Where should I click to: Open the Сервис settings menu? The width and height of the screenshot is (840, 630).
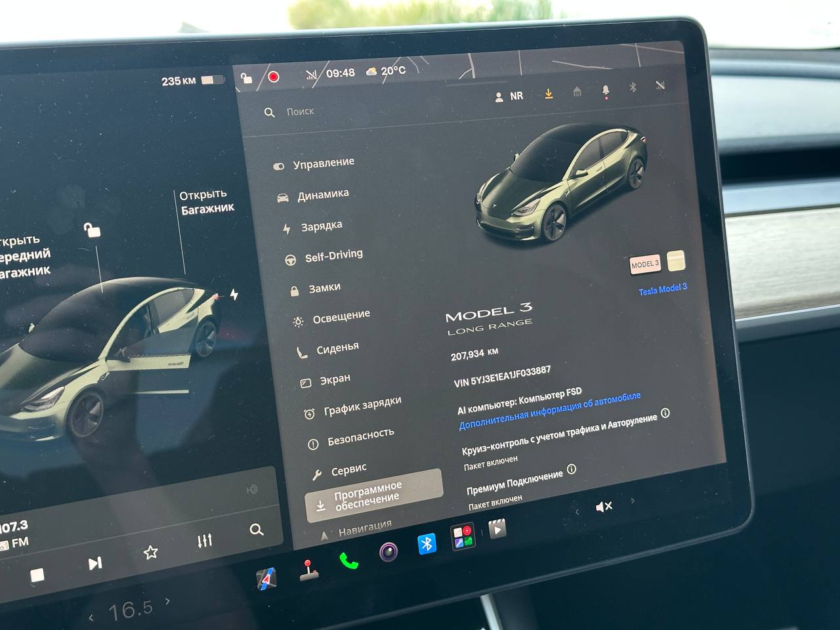(339, 471)
